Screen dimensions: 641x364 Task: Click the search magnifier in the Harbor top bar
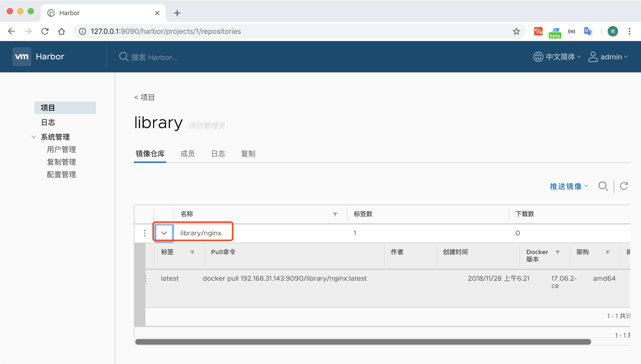[124, 57]
